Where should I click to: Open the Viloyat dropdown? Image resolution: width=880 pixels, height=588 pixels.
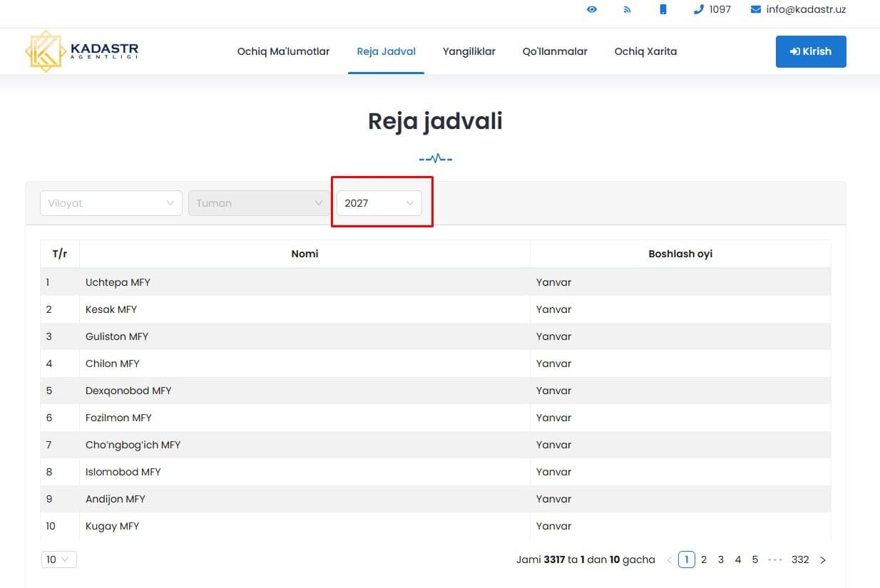point(111,203)
